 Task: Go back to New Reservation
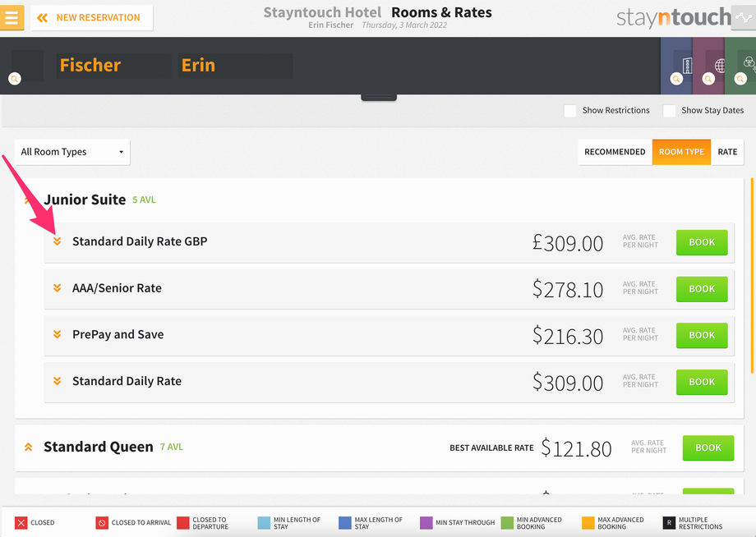(x=91, y=18)
